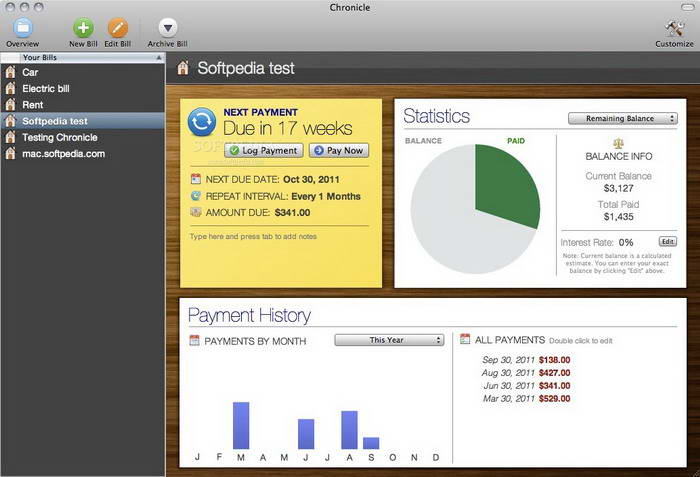Open the Archive Bill arrow icon
This screenshot has width=700, height=477.
[168, 28]
